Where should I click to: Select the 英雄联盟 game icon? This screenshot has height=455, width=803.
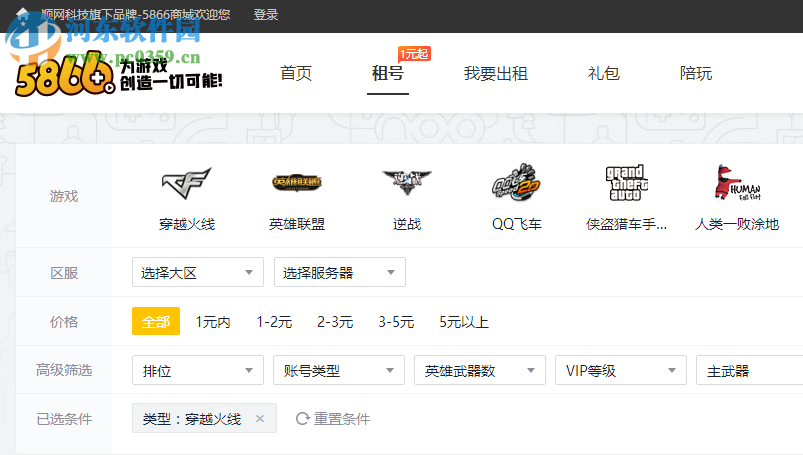point(297,182)
